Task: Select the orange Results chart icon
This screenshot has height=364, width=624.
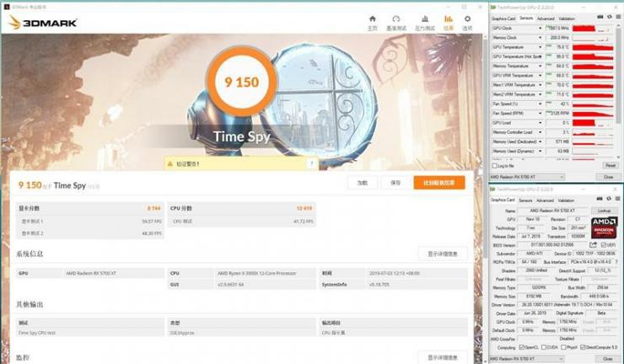Action: tap(449, 19)
